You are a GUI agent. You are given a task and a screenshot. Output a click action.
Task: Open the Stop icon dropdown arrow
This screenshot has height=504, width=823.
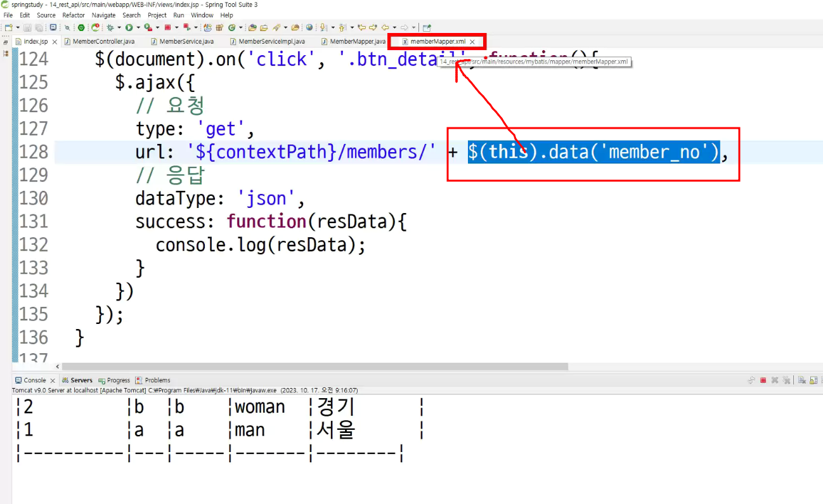tap(176, 27)
